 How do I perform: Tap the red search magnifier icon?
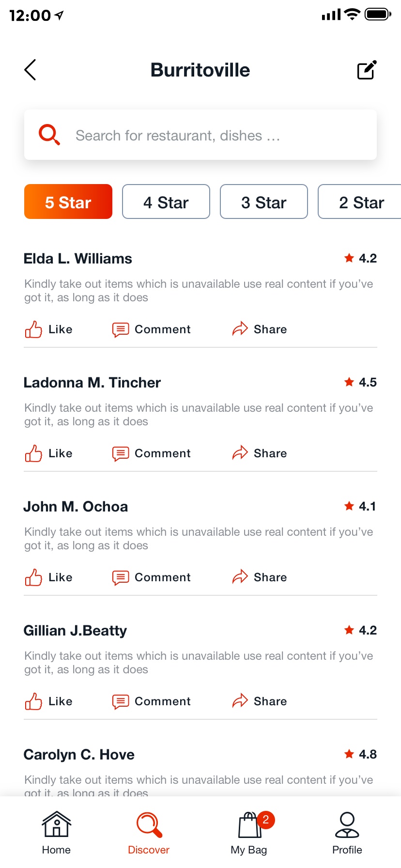click(49, 135)
